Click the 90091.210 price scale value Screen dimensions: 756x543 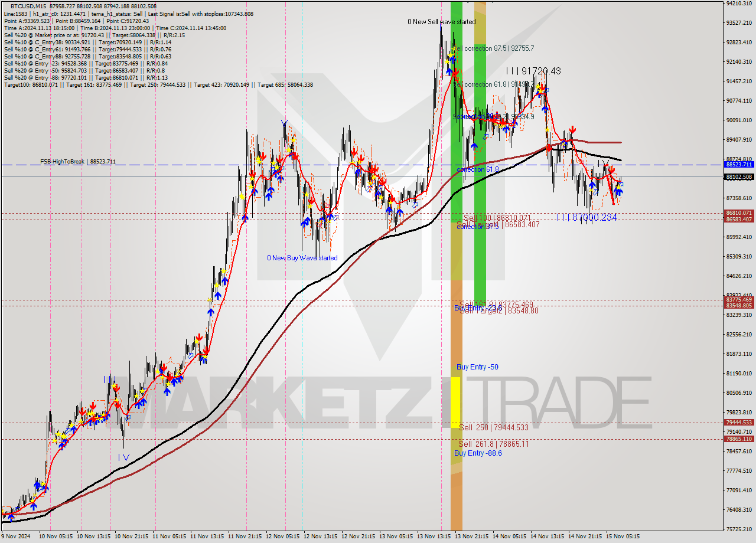pos(739,120)
